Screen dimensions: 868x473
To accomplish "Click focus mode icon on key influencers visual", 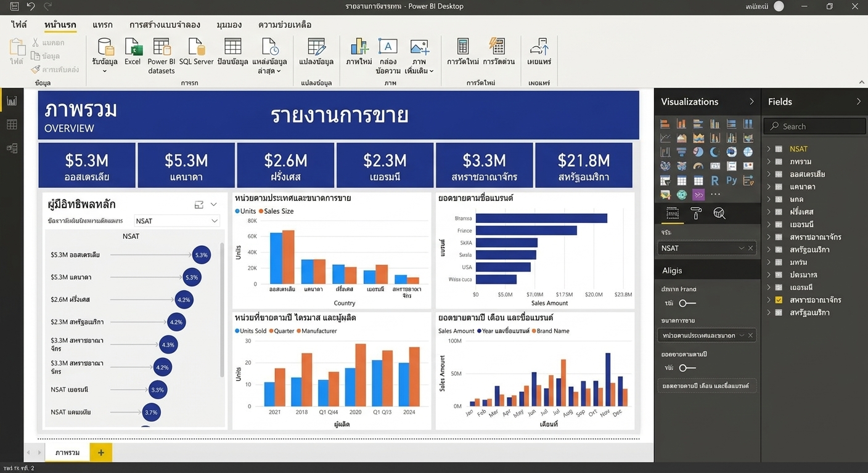I will click(x=199, y=204).
